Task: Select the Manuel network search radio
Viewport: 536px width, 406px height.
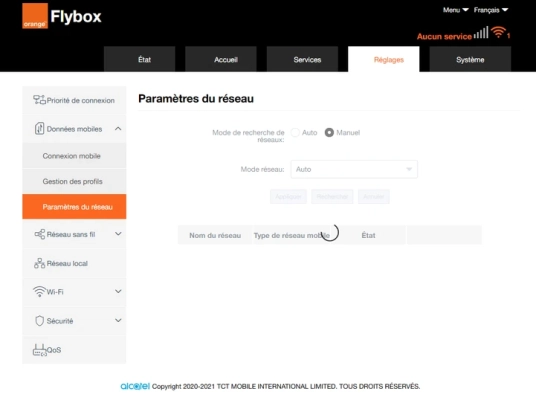Action: pos(329,132)
